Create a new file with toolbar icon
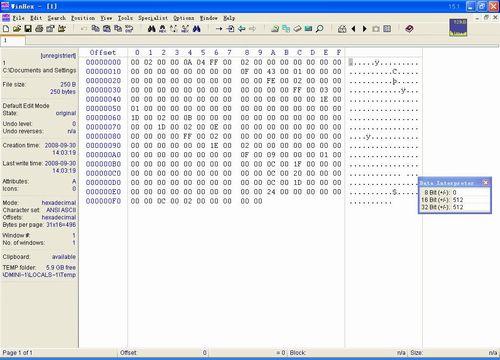The image size is (500, 360). point(6,29)
